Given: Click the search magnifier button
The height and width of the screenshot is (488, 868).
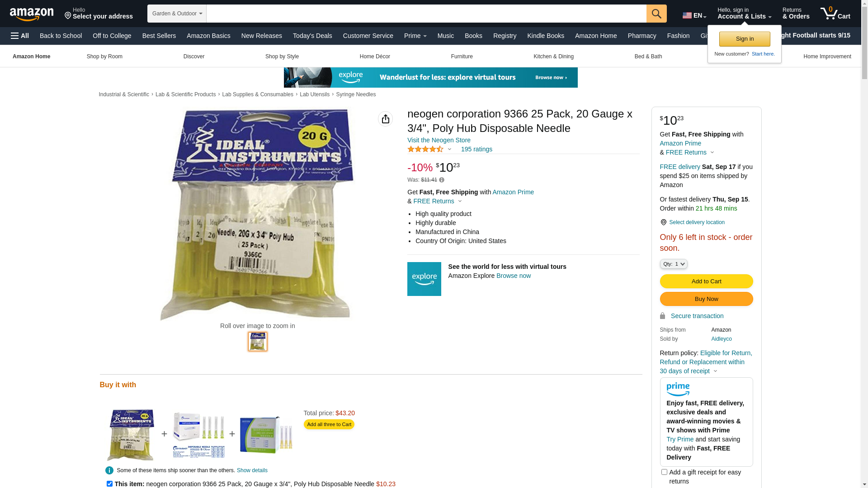Looking at the screenshot, I should click(x=656, y=14).
